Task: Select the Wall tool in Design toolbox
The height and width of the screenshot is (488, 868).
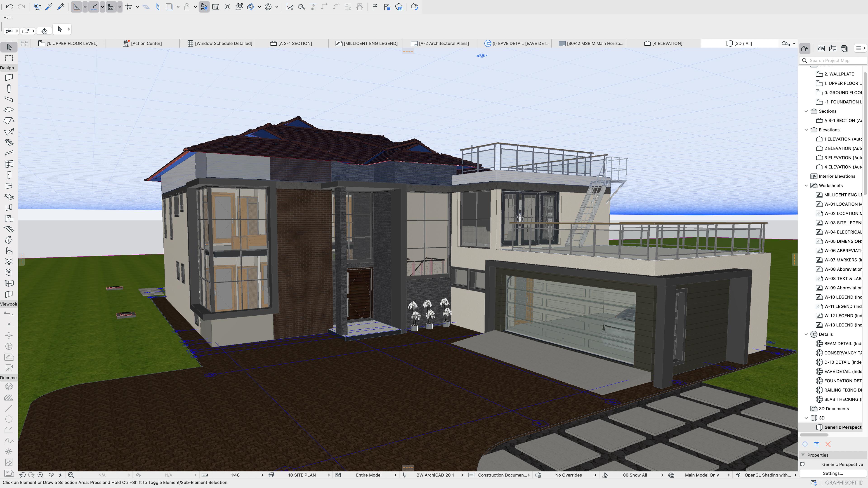Action: click(x=9, y=77)
